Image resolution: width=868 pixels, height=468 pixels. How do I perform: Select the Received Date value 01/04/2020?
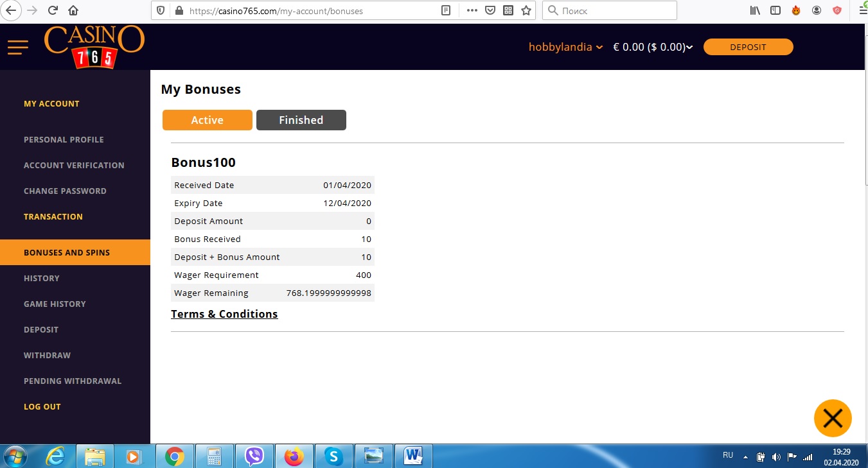[348, 185]
